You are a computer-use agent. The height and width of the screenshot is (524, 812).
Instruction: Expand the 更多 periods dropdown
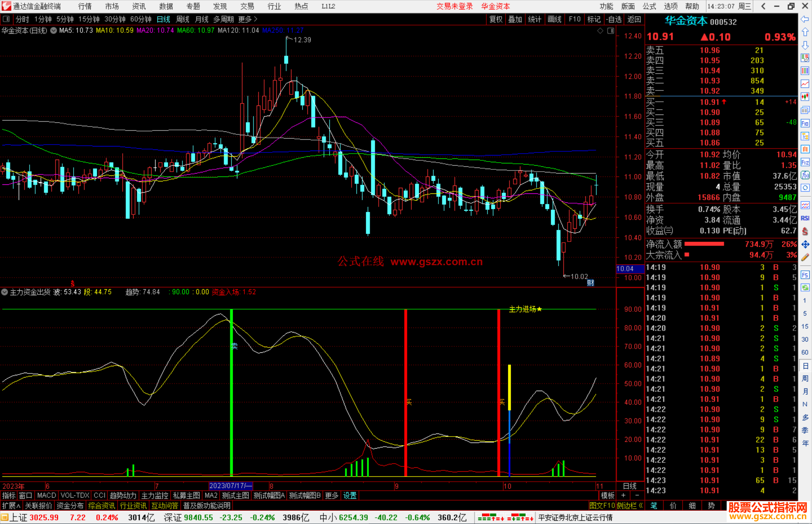(x=247, y=19)
